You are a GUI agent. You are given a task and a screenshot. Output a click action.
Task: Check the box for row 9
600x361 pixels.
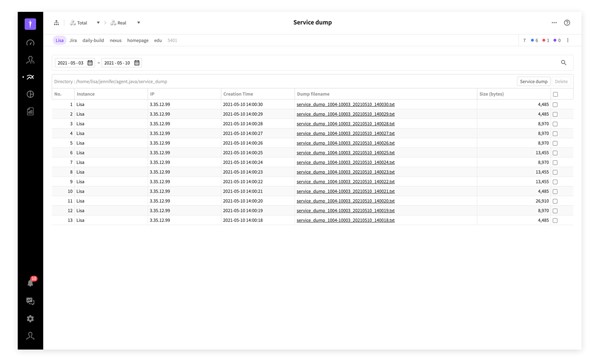(x=555, y=182)
